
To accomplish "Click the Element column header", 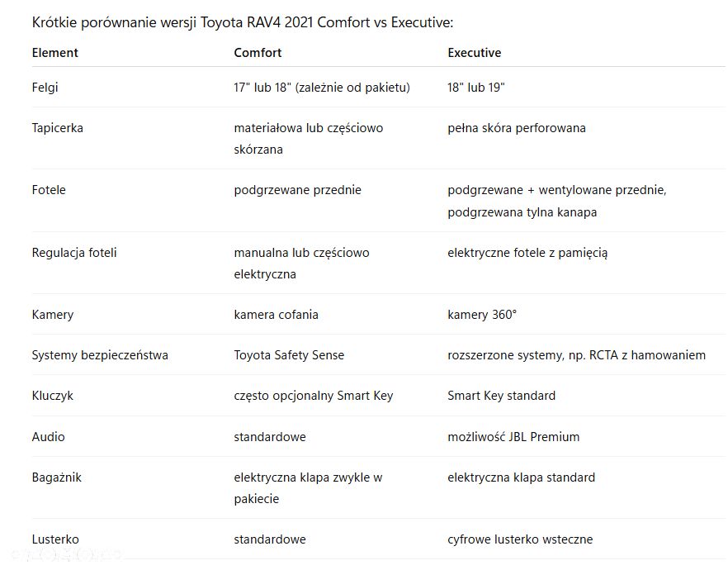I will tap(54, 53).
